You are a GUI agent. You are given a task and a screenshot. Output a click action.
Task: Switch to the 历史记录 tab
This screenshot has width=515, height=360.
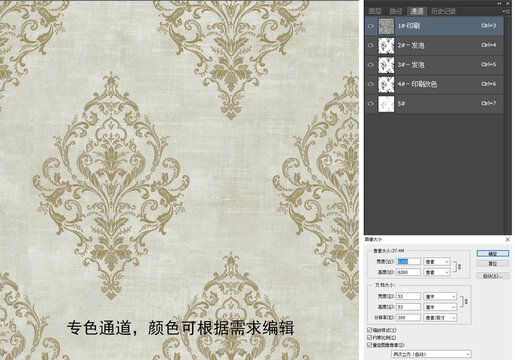(443, 12)
